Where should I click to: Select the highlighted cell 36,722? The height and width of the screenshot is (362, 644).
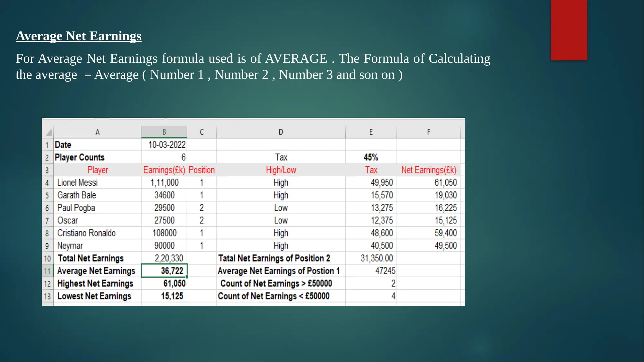point(164,271)
